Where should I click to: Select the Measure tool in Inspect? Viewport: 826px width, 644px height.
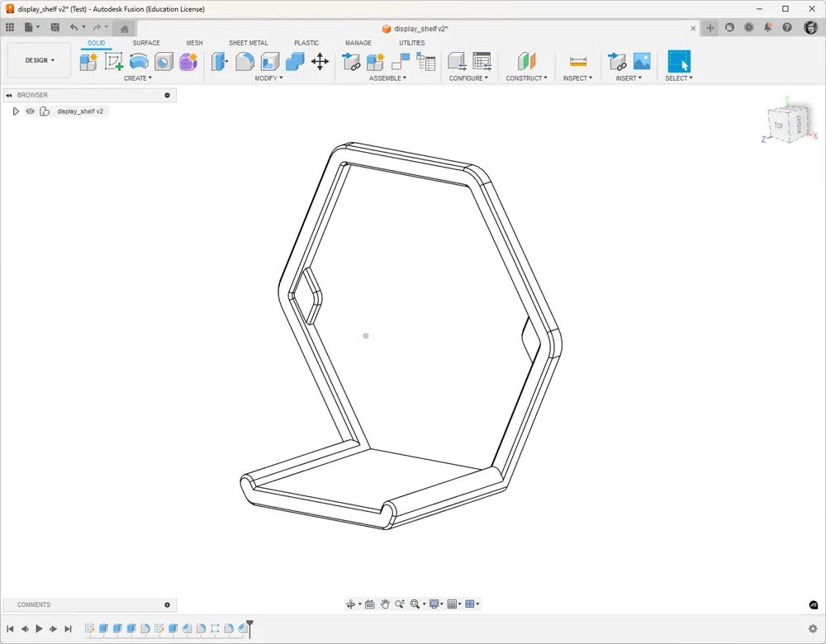pos(578,62)
